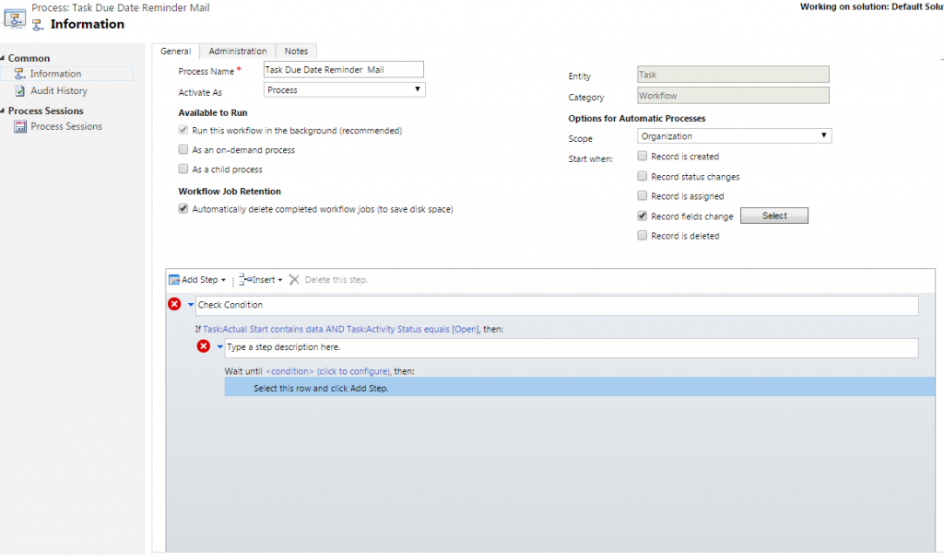
Task: Click the red error icon on Check Condition
Action: click(x=174, y=304)
